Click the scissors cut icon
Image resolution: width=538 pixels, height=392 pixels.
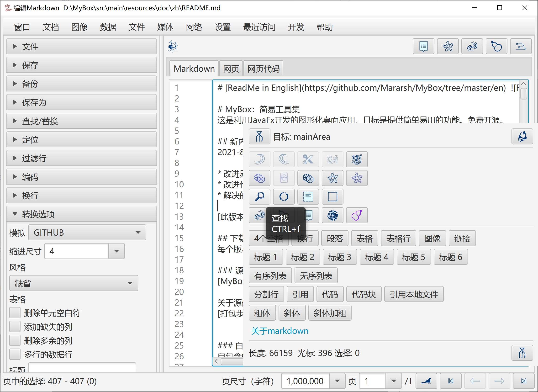click(x=308, y=159)
